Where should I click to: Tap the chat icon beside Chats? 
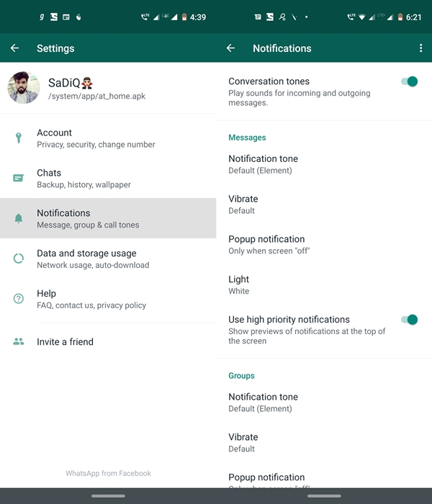pos(18,178)
